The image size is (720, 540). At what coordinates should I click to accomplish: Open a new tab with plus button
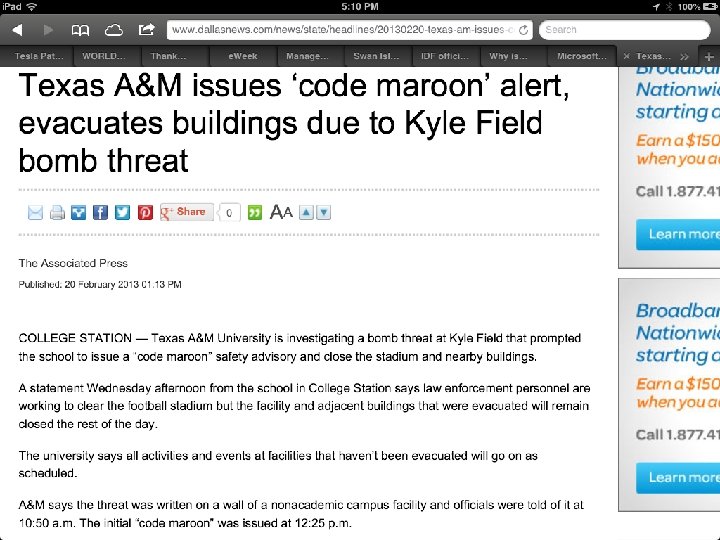point(709,57)
